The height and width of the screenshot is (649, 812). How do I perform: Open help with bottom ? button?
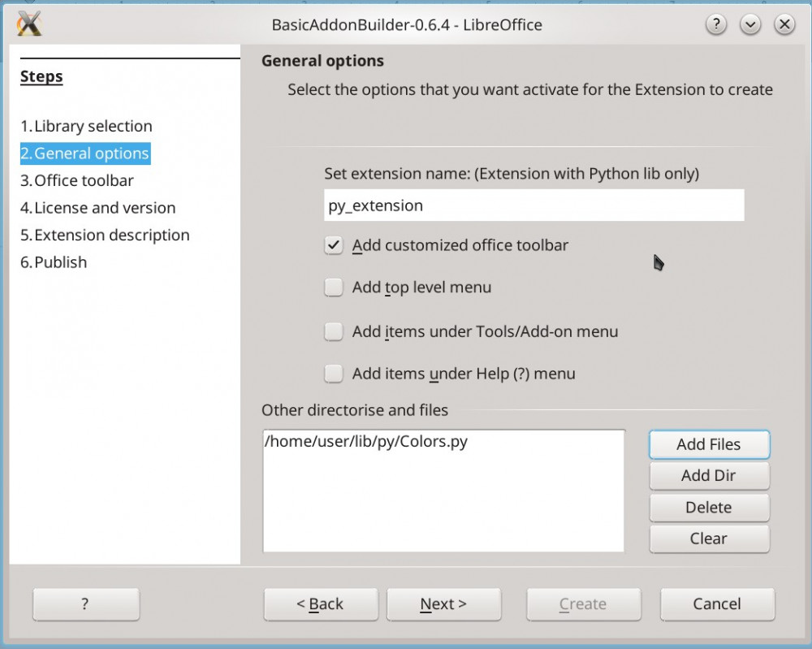point(86,604)
